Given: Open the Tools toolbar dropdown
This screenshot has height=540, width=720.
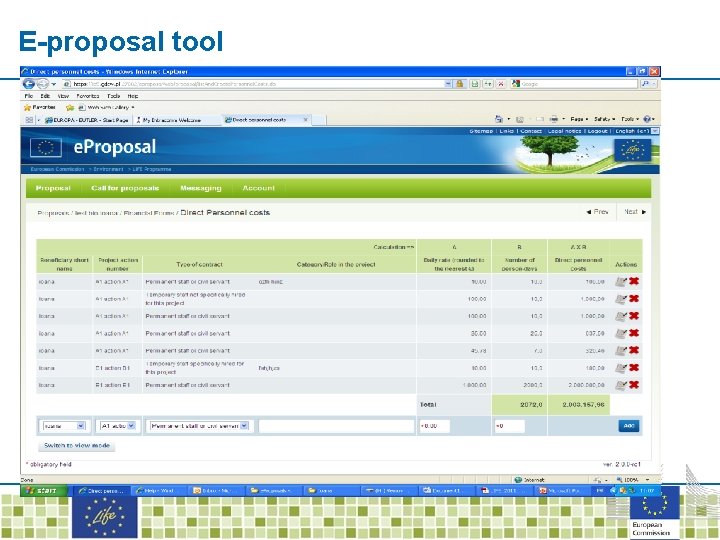Looking at the screenshot, I should tap(630, 119).
